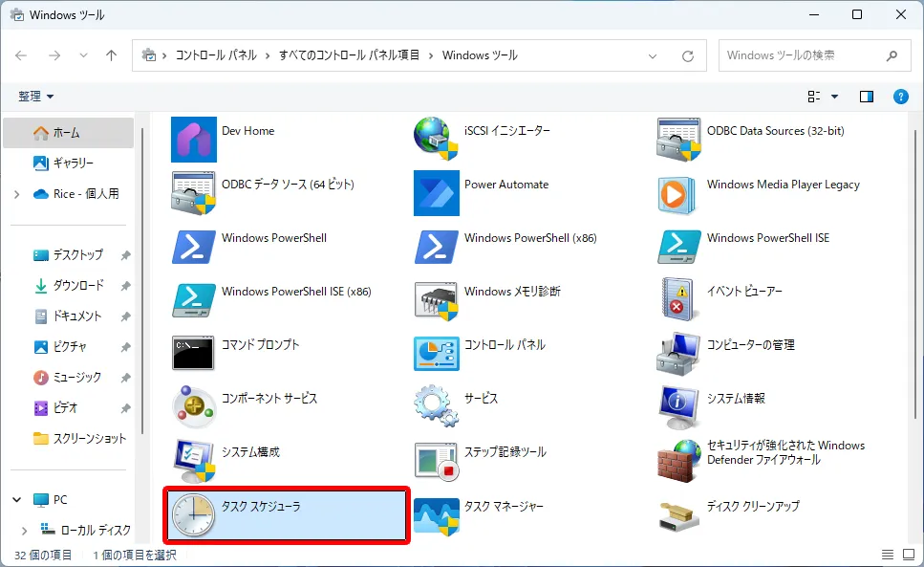The width and height of the screenshot is (924, 567).
Task: Select Windows PowerShell (x86) icon
Action: tap(437, 247)
